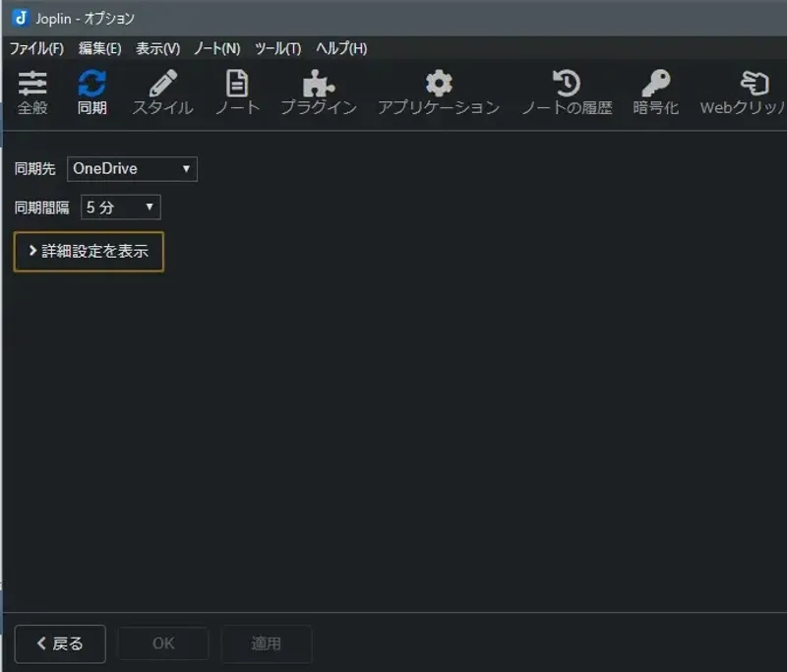
Task: Select the 同期 (Synchronisation) settings icon
Action: tap(93, 92)
